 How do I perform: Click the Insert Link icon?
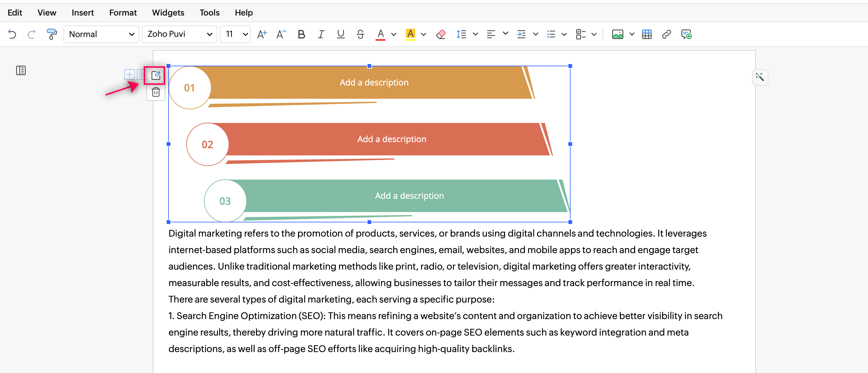pyautogui.click(x=666, y=34)
